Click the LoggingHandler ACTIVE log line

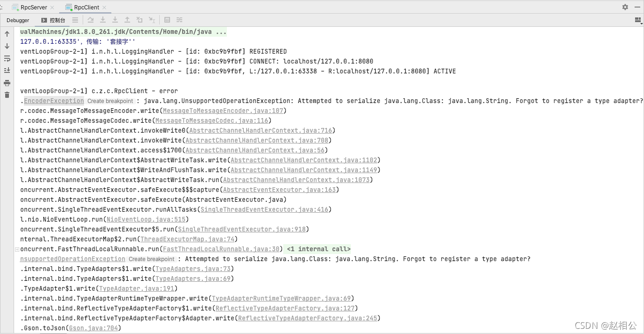click(x=238, y=71)
